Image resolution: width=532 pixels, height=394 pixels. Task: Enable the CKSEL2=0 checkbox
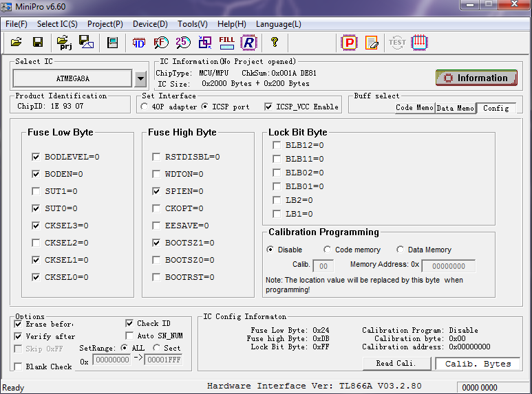pyautogui.click(x=36, y=243)
